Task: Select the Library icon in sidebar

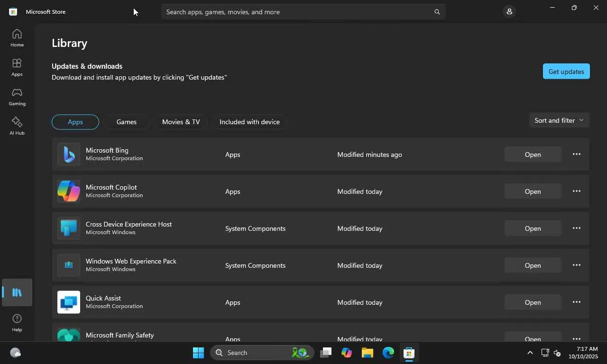Action: tap(17, 292)
